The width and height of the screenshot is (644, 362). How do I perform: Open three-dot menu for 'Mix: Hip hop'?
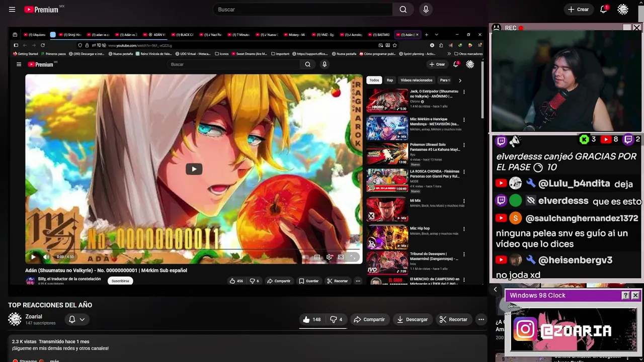click(x=464, y=229)
